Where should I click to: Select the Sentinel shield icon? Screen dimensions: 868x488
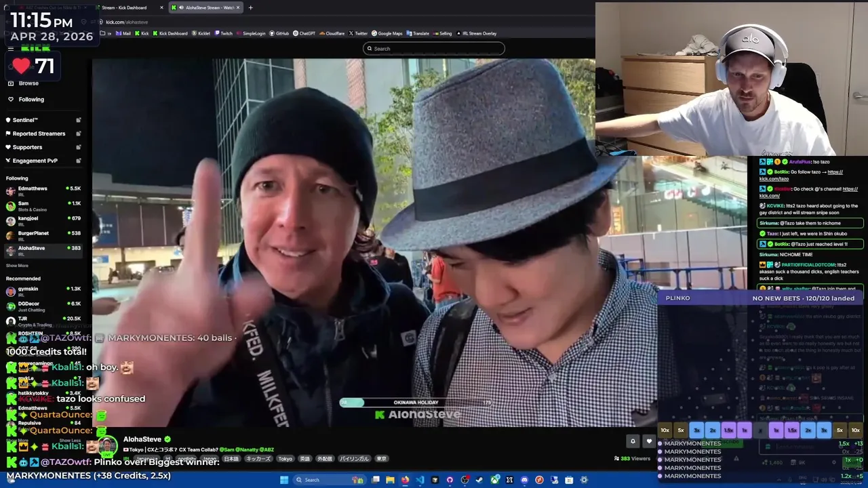pyautogui.click(x=8, y=120)
